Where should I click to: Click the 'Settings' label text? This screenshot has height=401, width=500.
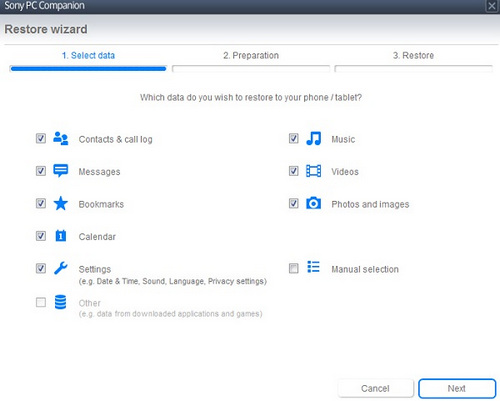click(95, 269)
